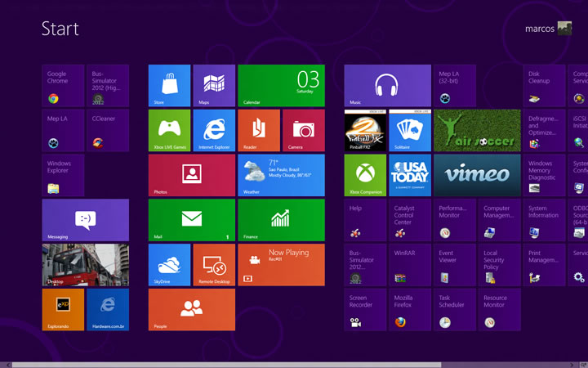This screenshot has height=368, width=588.
Task: Open Catalyst Control Center tile
Action: click(x=410, y=220)
